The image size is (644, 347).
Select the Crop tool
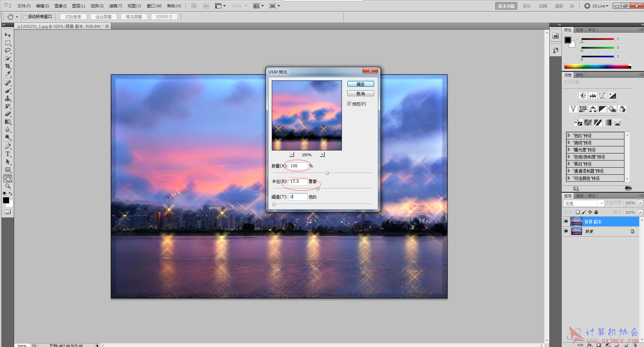pyautogui.click(x=8, y=66)
